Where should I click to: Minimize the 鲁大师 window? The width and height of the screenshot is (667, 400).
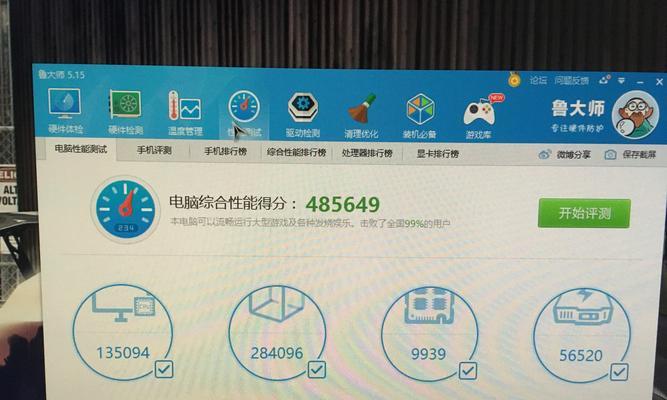640,82
